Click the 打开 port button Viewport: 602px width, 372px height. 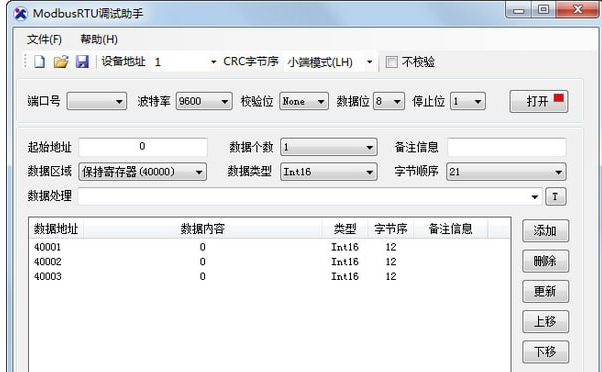point(539,101)
